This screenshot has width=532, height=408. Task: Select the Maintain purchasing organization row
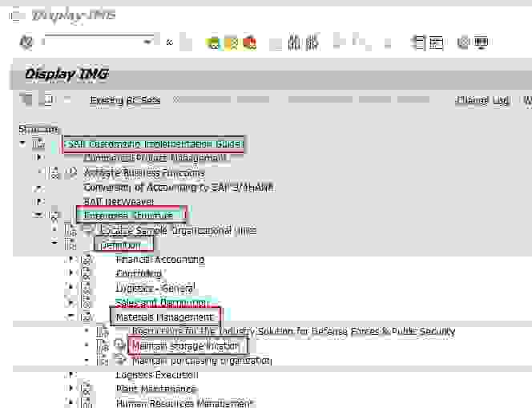(202, 361)
